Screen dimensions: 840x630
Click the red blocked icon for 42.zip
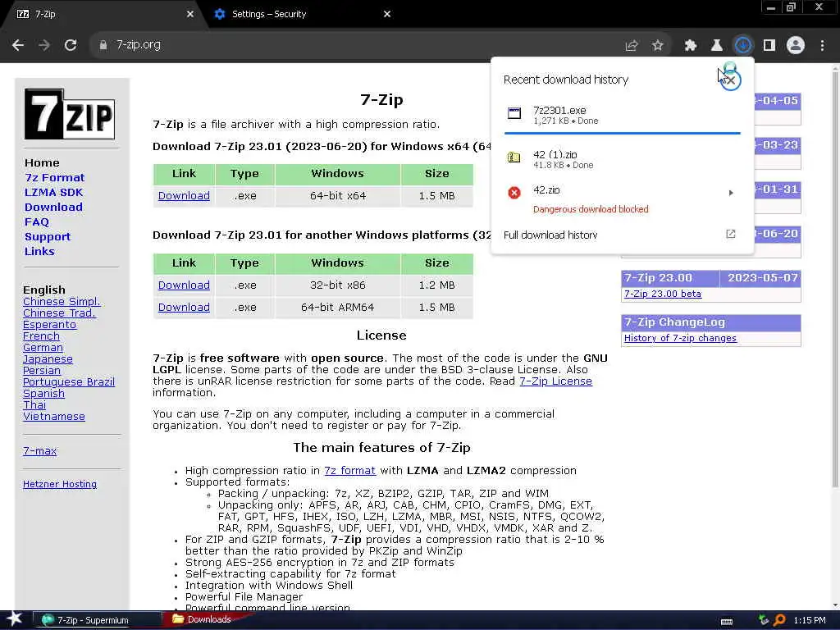(514, 193)
